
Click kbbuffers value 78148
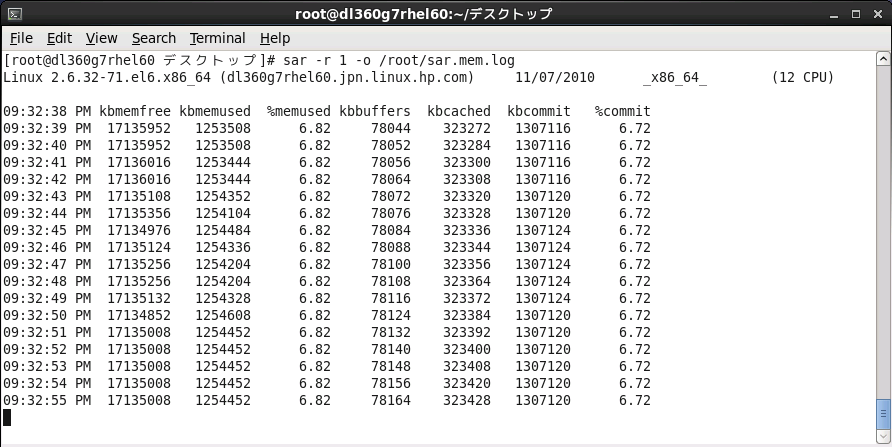[x=391, y=366]
